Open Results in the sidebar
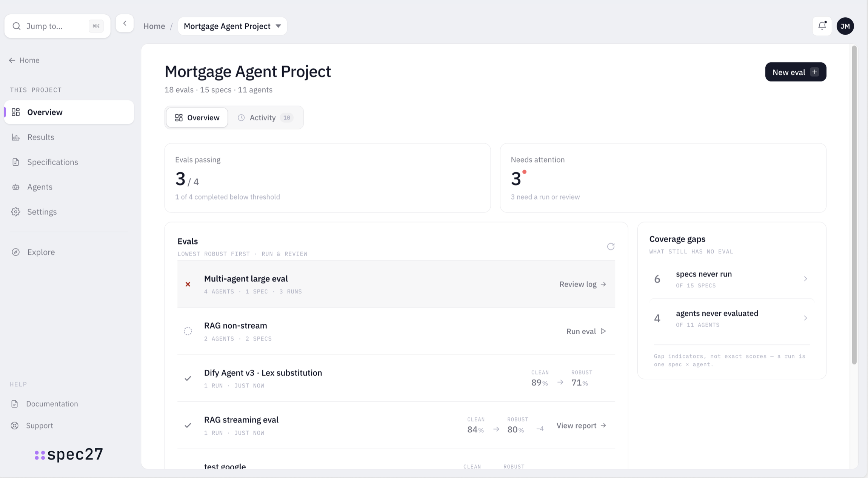The width and height of the screenshot is (868, 478). (69, 137)
